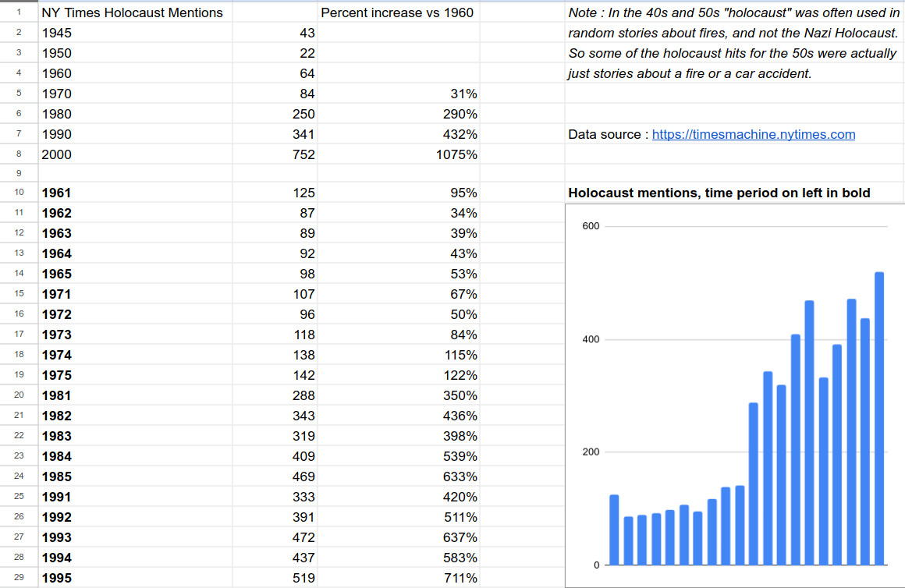Click the 600 axis label on the chart
The image size is (905, 588).
coord(591,226)
